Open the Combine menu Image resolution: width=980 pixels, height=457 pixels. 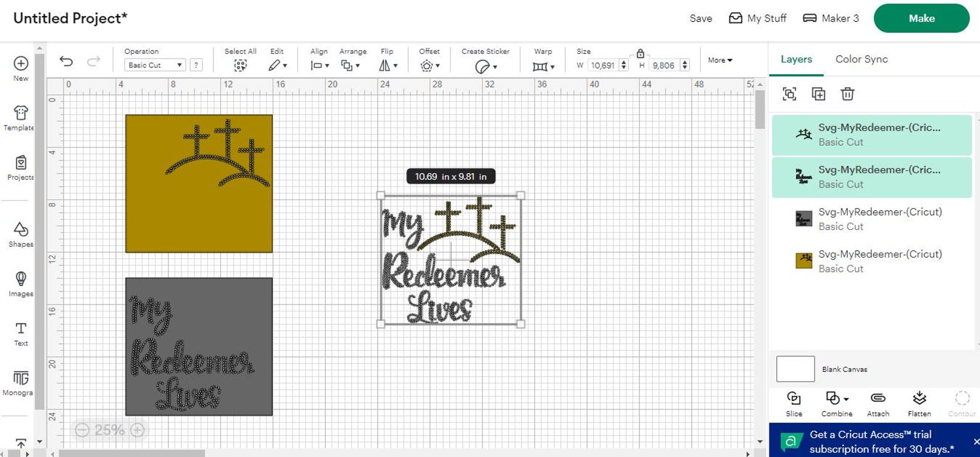coord(837,404)
